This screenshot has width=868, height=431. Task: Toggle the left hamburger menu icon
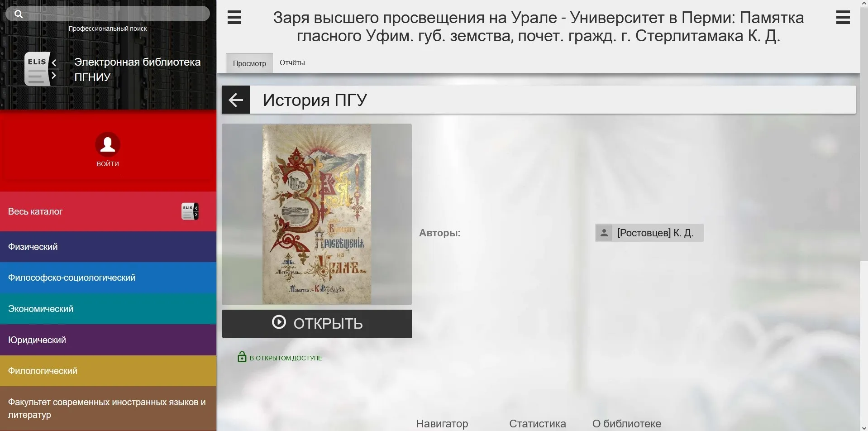click(x=234, y=18)
